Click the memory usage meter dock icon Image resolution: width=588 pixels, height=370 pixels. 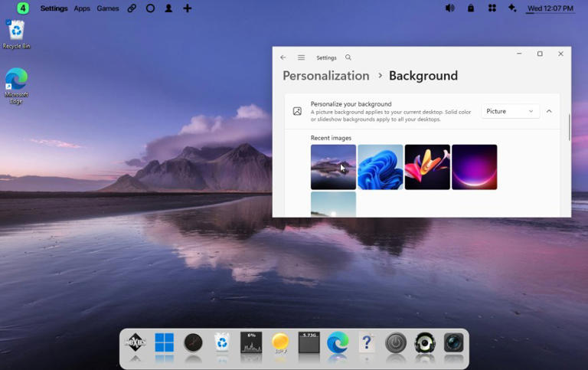309,342
